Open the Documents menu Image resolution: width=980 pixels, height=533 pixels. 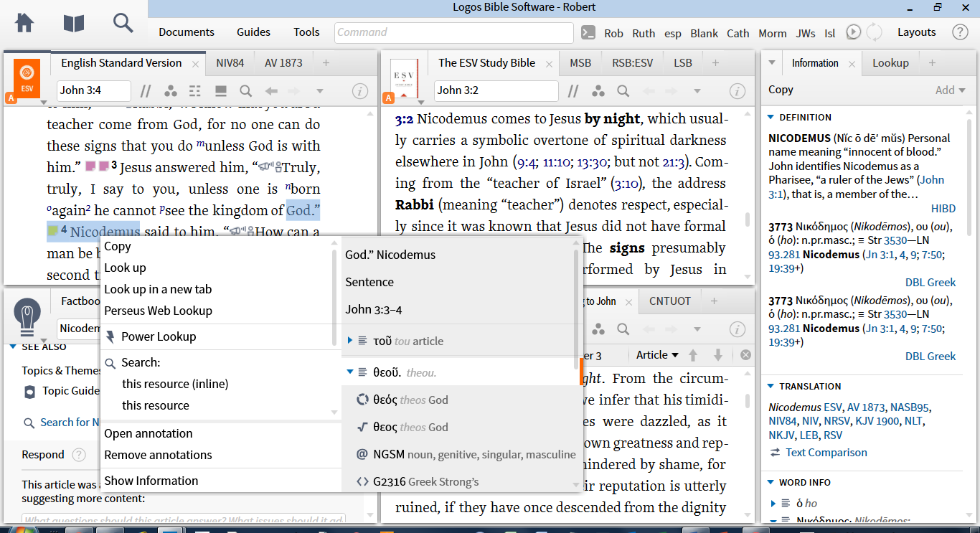[187, 32]
